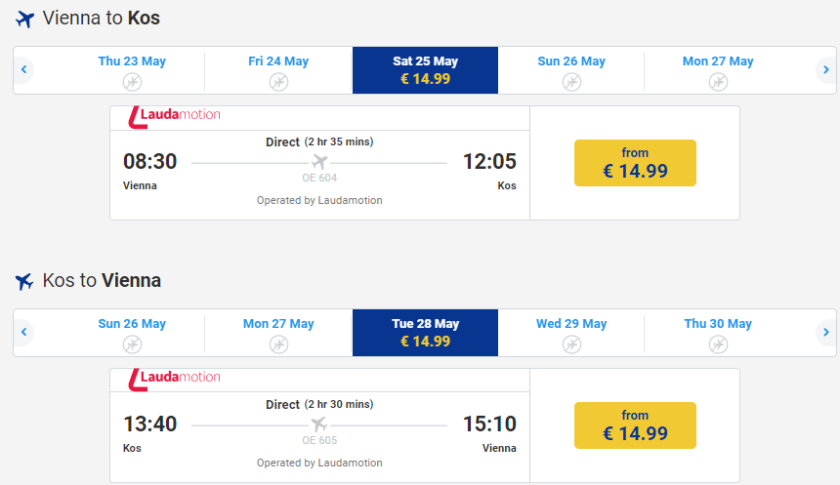This screenshot has height=485, width=840.
Task: Click airplane icon beside Kos to Vienna heading
Action: pyautogui.click(x=25, y=282)
